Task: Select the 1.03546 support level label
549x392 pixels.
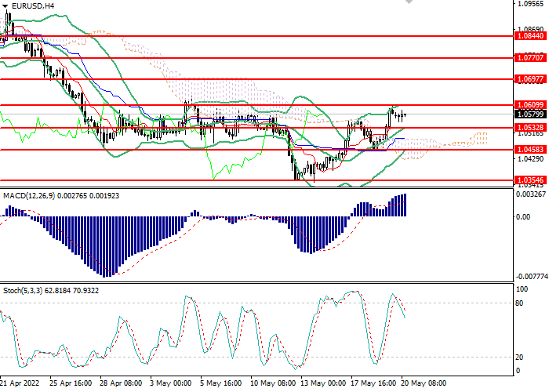Action: (x=531, y=180)
